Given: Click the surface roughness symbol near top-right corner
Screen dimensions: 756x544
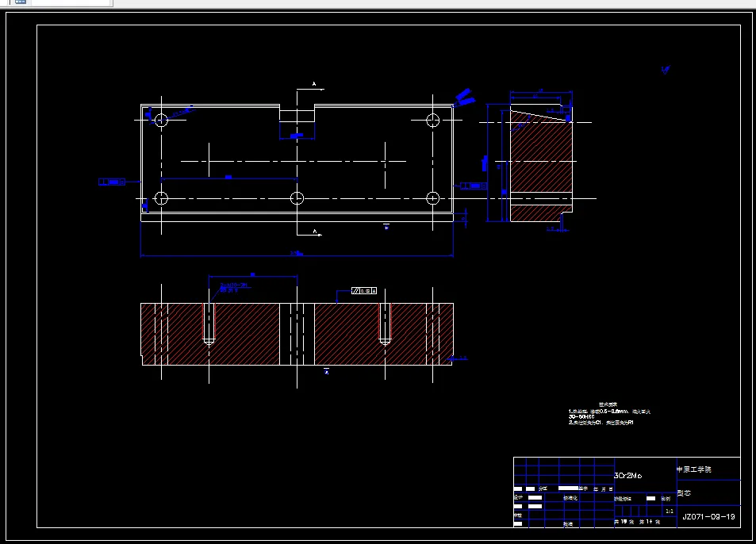Looking at the screenshot, I should point(666,71).
